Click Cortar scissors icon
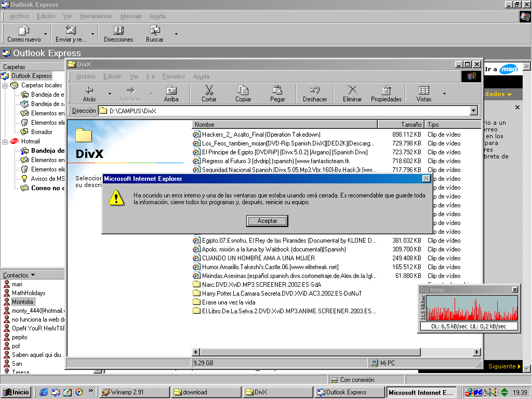This screenshot has height=399, width=532. [x=209, y=90]
